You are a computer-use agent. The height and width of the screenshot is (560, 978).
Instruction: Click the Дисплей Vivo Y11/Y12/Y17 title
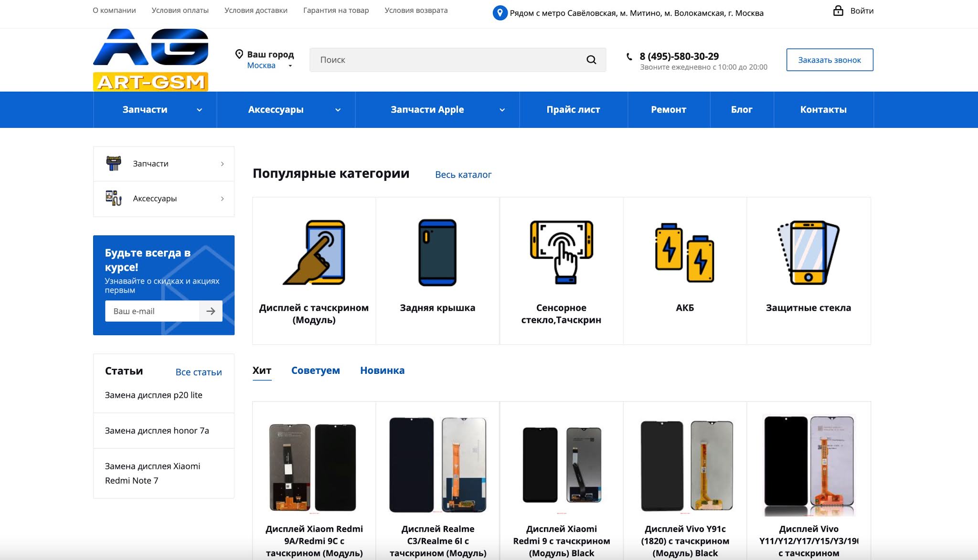pos(808,541)
